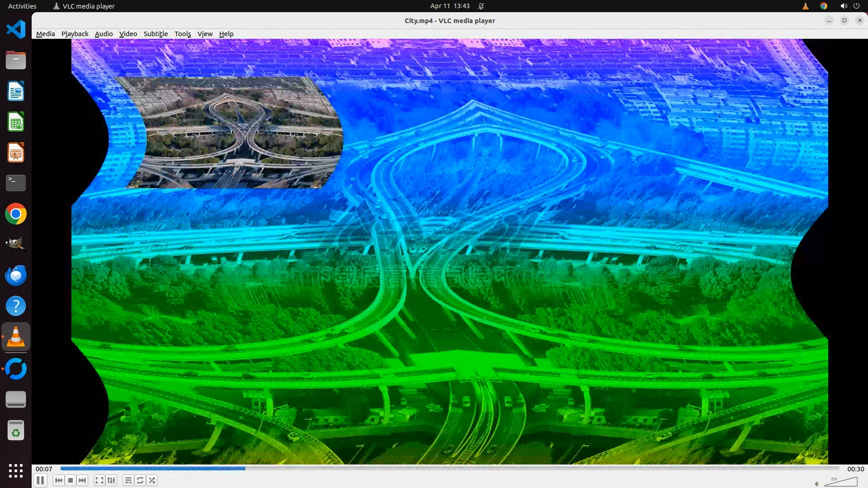This screenshot has width=868, height=488.
Task: Show the playlist panel
Action: [128, 480]
